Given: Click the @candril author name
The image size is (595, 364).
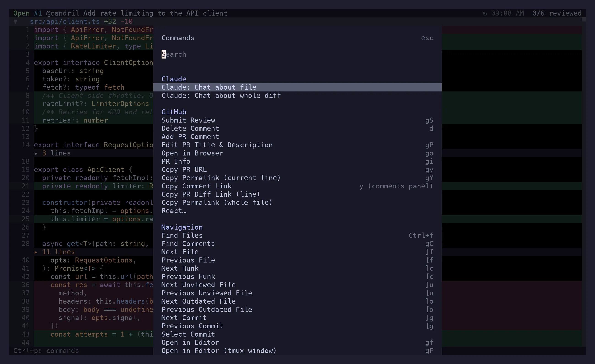Looking at the screenshot, I should tap(62, 13).
